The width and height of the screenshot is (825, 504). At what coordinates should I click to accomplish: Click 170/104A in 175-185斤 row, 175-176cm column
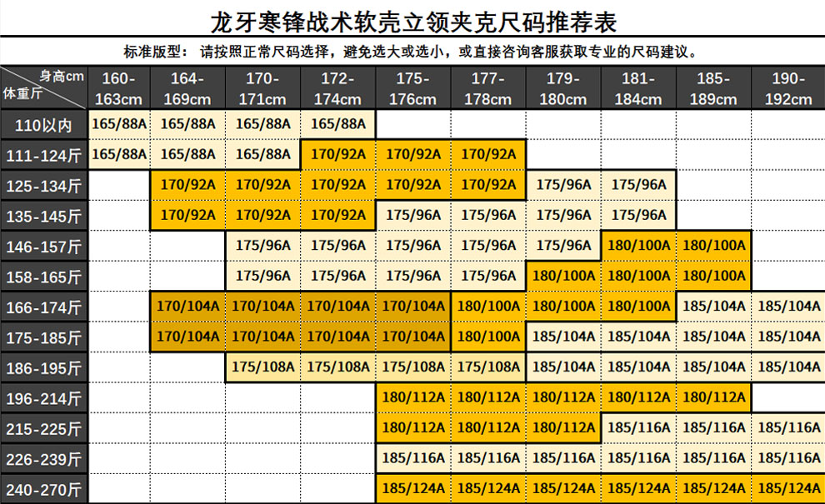tap(413, 337)
